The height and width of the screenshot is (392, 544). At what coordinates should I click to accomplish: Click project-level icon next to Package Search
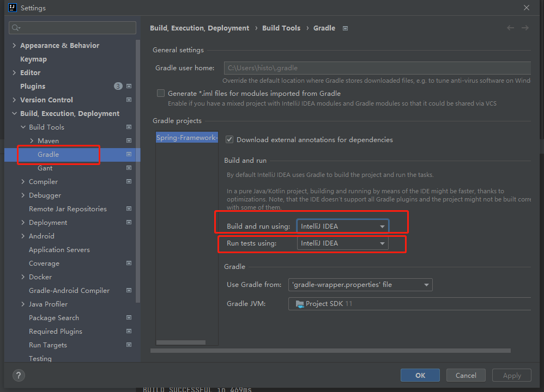[129, 317]
